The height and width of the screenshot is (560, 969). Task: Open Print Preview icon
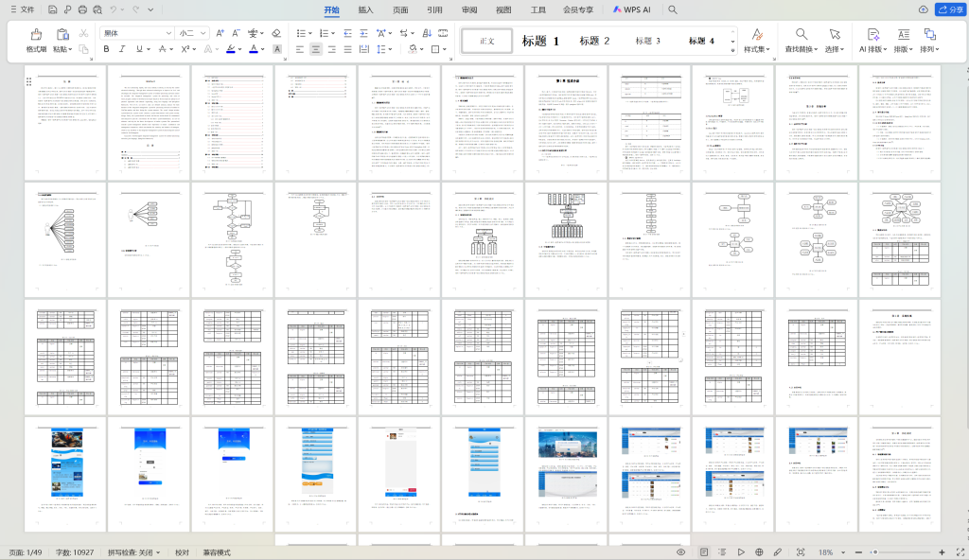(x=97, y=9)
